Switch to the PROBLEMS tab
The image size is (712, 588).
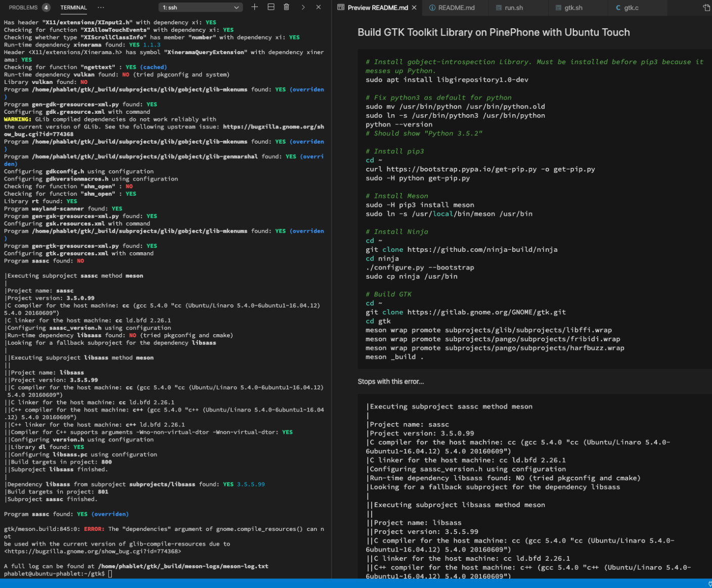pos(23,8)
